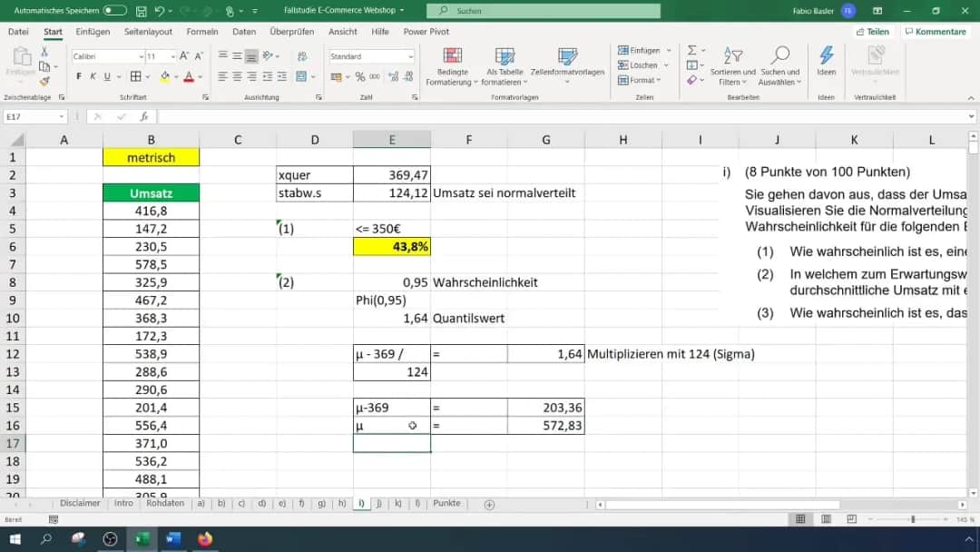Expand the Standard number format dropdown
980x552 pixels.
coord(411,56)
